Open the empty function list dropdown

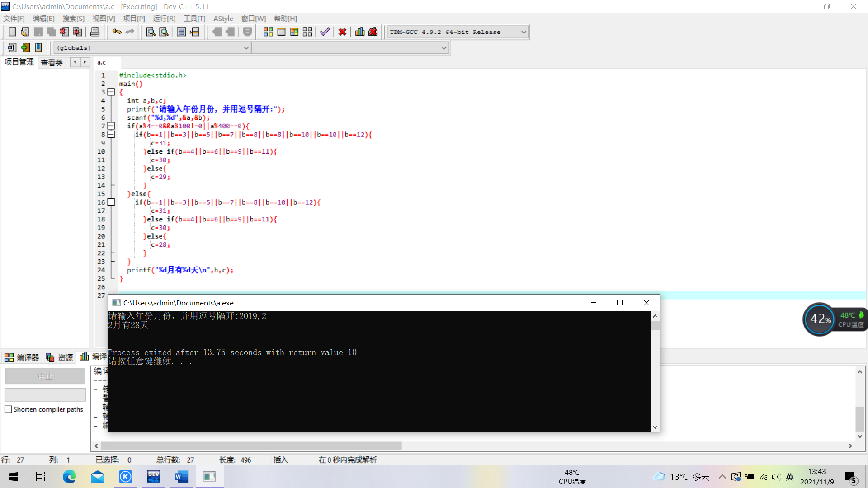(x=443, y=48)
